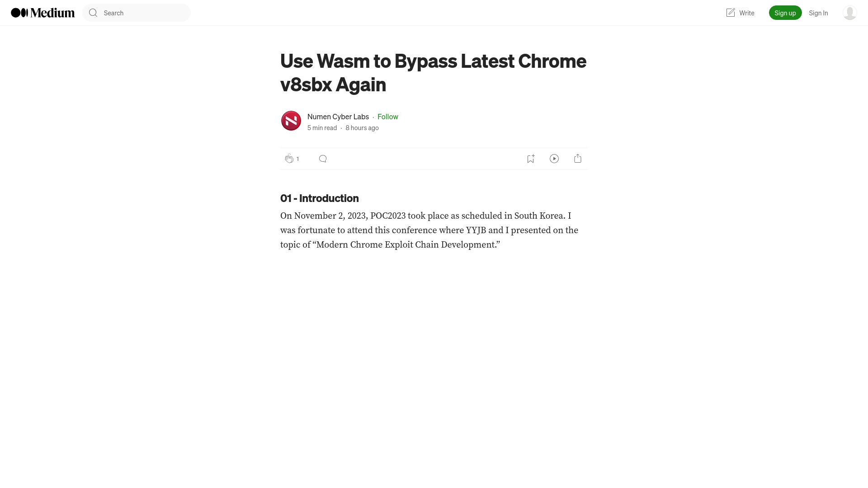Click the write/pencil icon
The image size is (868, 488).
pos(730,13)
